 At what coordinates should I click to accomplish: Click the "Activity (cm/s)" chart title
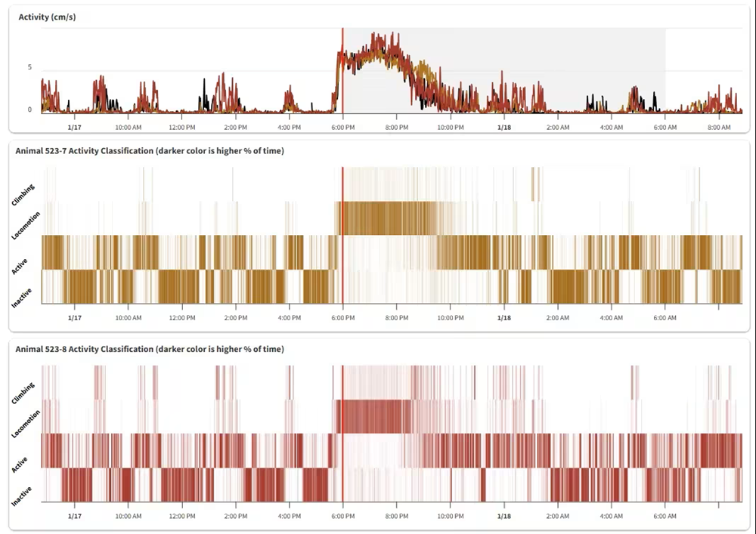coord(47,16)
